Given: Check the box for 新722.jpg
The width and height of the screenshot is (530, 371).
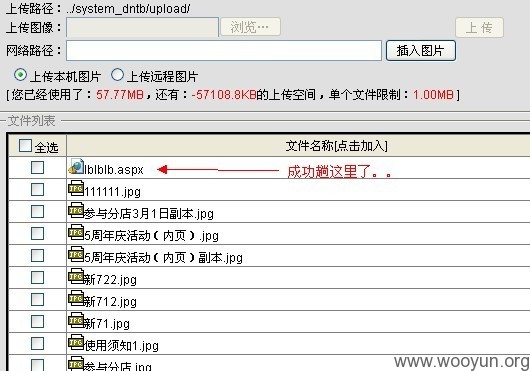Looking at the screenshot, I should [x=37, y=277].
